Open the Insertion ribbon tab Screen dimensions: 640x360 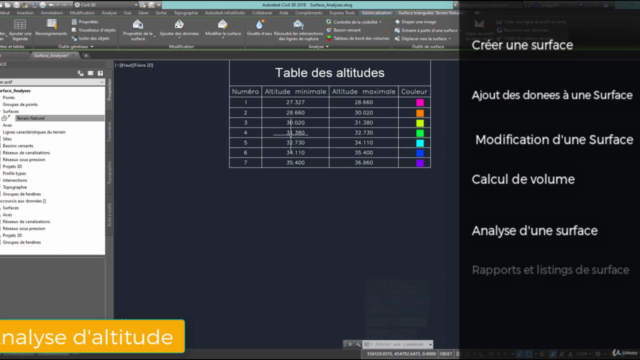click(x=25, y=13)
